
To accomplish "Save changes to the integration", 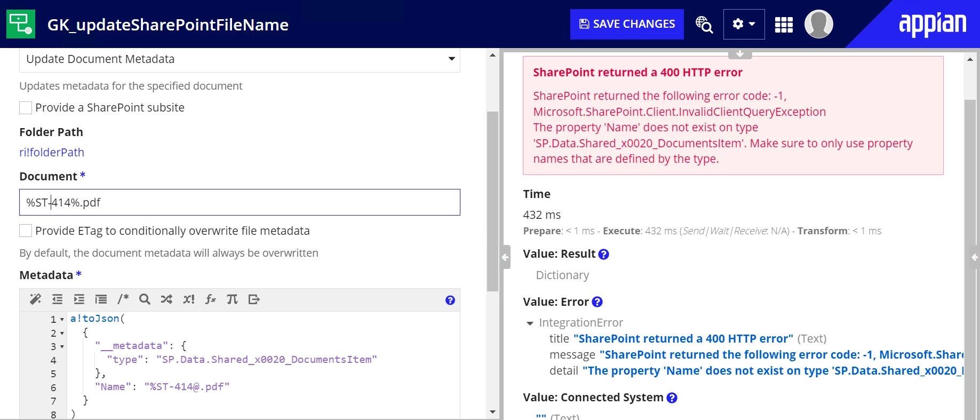I will click(x=627, y=24).
